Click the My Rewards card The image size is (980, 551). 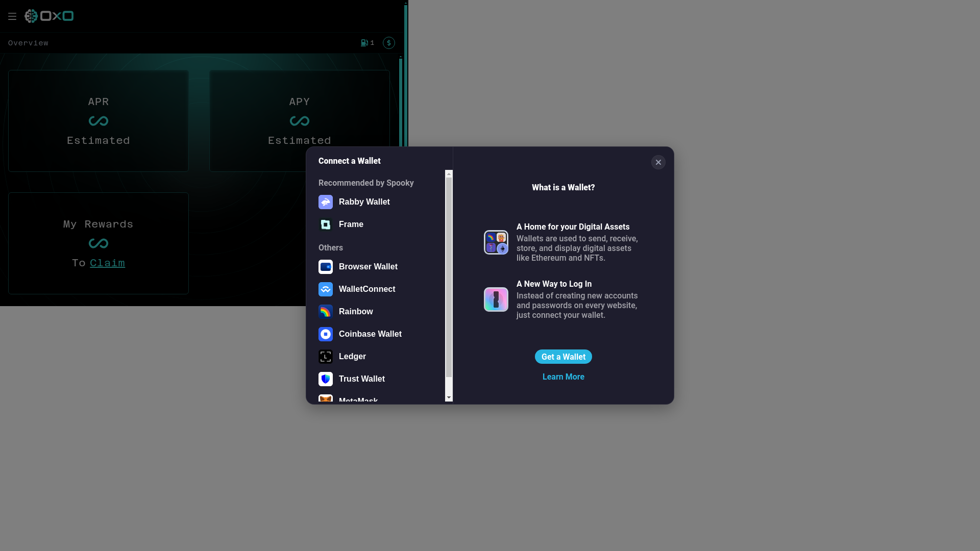(x=99, y=243)
